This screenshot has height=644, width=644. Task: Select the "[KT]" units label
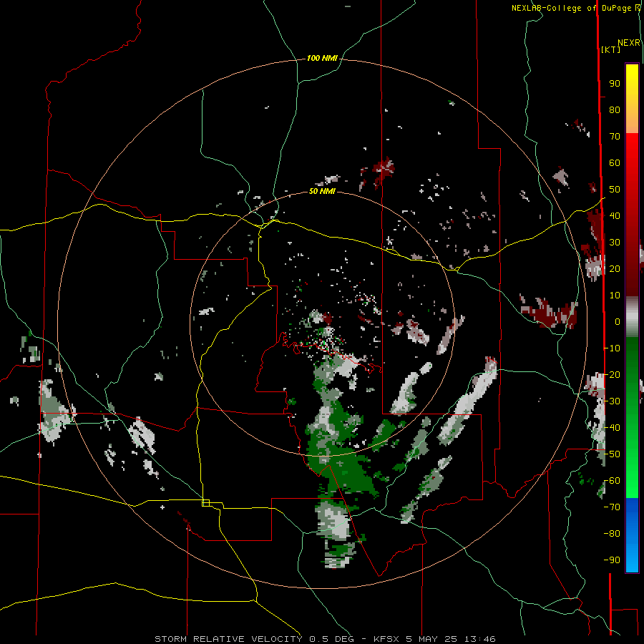click(x=610, y=49)
